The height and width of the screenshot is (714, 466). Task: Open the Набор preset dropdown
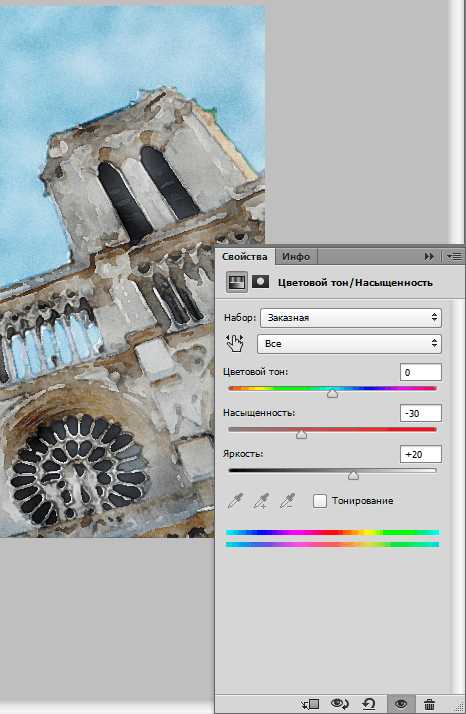pyautogui.click(x=351, y=317)
